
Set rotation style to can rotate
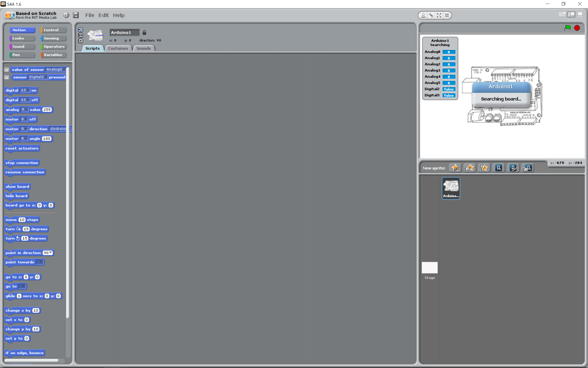[81, 30]
